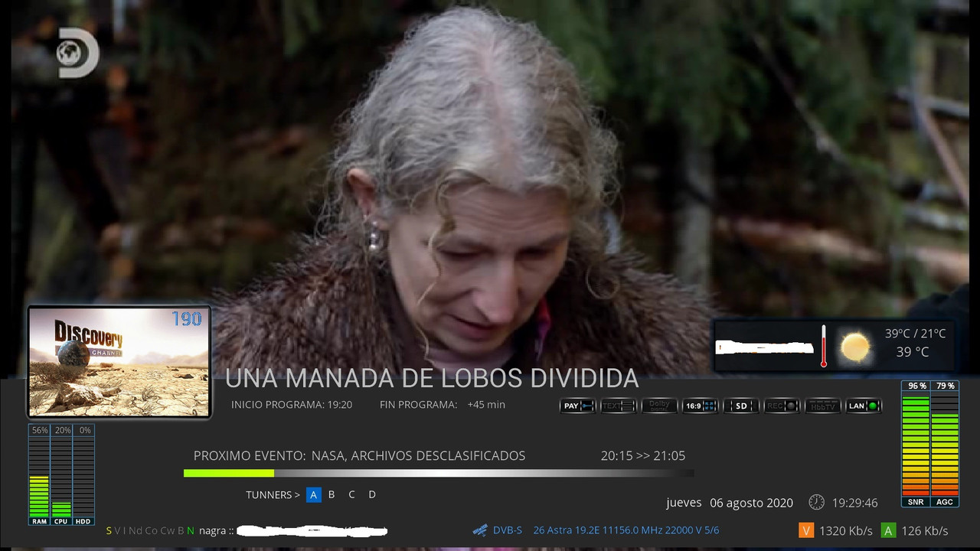Click the Dolby Digital audio indicator

pos(659,406)
